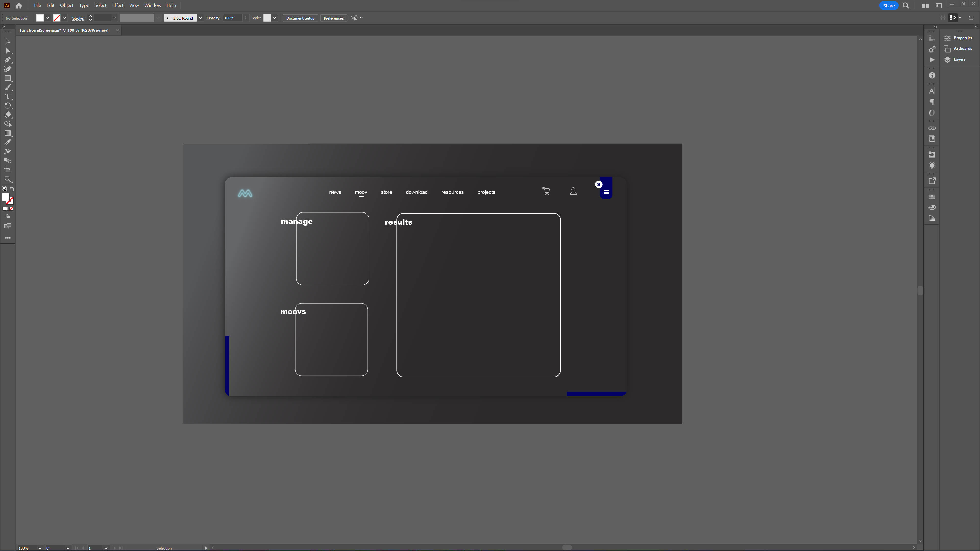Click the Home icon in menu bar
The width and height of the screenshot is (980, 551).
pyautogui.click(x=19, y=6)
